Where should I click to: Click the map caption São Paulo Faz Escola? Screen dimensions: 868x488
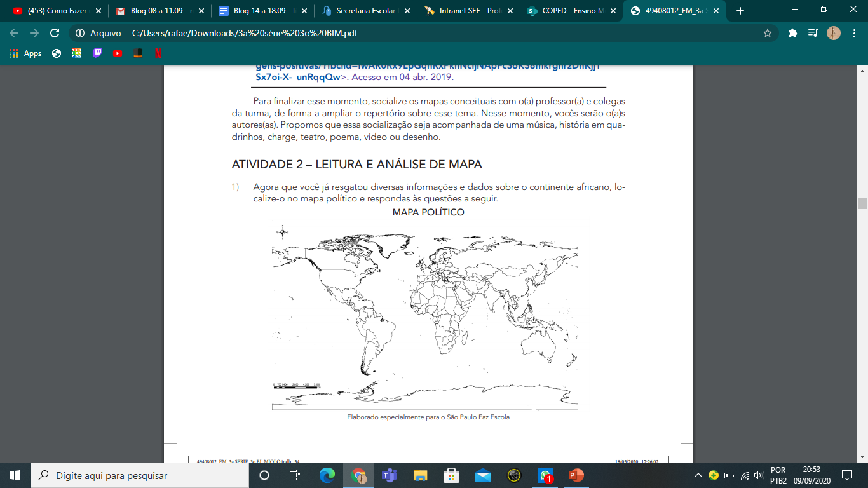tap(428, 417)
